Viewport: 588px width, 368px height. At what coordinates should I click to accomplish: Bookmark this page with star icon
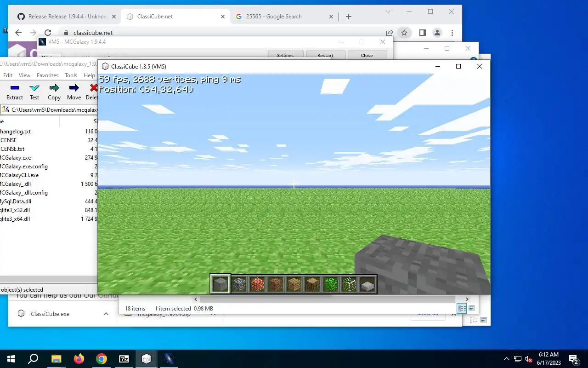click(x=404, y=33)
